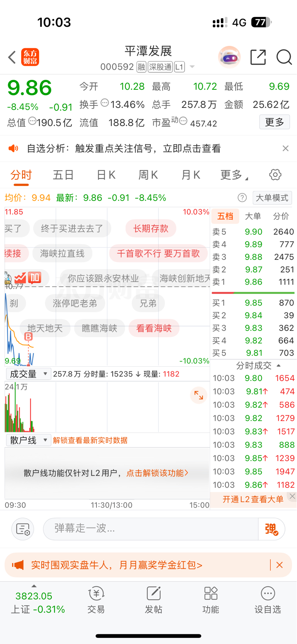Open 实时围观实盘牛人 banner
Image resolution: width=297 pixels, height=644 pixels.
117,565
